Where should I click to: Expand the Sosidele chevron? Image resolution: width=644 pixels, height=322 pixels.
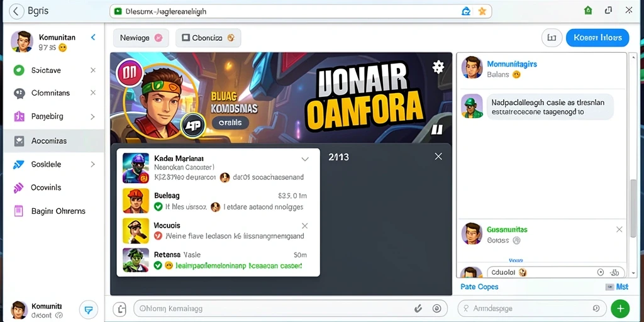(x=93, y=164)
